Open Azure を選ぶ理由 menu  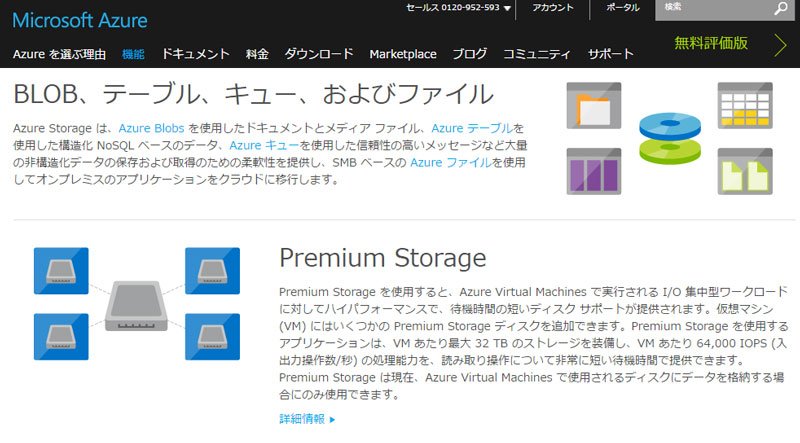(x=59, y=54)
